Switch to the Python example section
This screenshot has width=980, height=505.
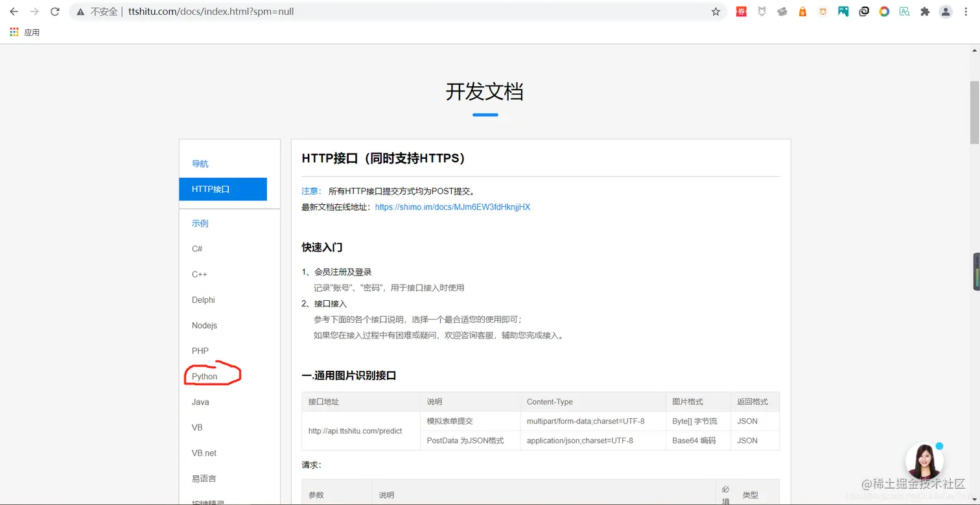pyautogui.click(x=204, y=376)
